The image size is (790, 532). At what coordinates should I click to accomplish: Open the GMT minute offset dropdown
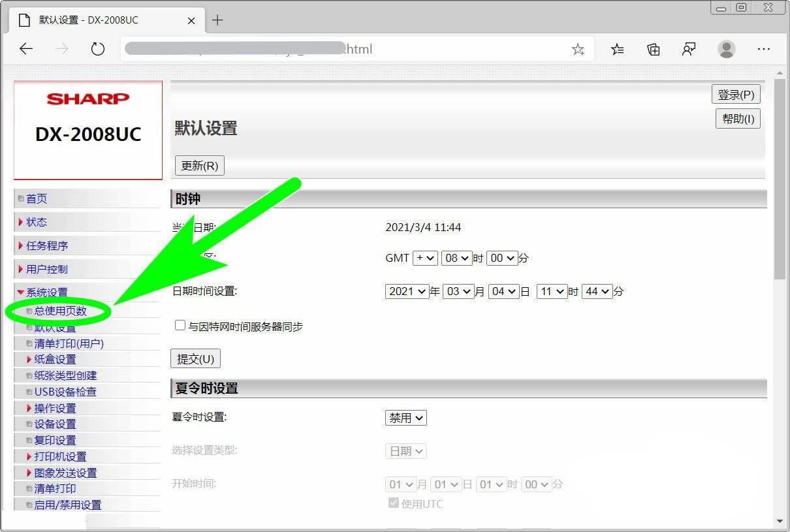click(502, 258)
